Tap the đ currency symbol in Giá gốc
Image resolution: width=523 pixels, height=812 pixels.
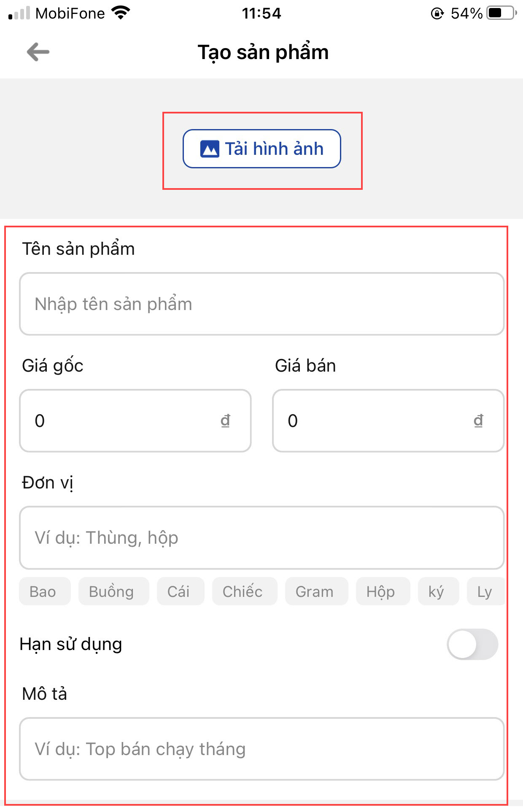click(226, 421)
